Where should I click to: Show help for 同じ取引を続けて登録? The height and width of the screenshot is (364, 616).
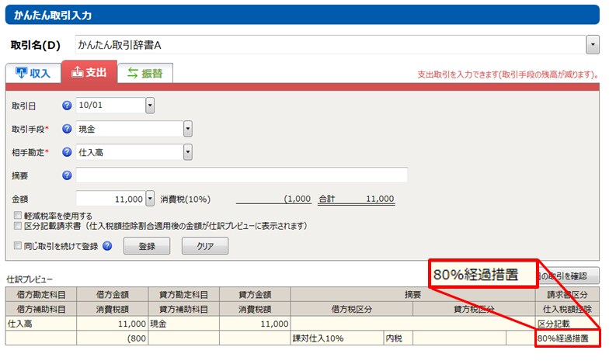click(x=107, y=246)
